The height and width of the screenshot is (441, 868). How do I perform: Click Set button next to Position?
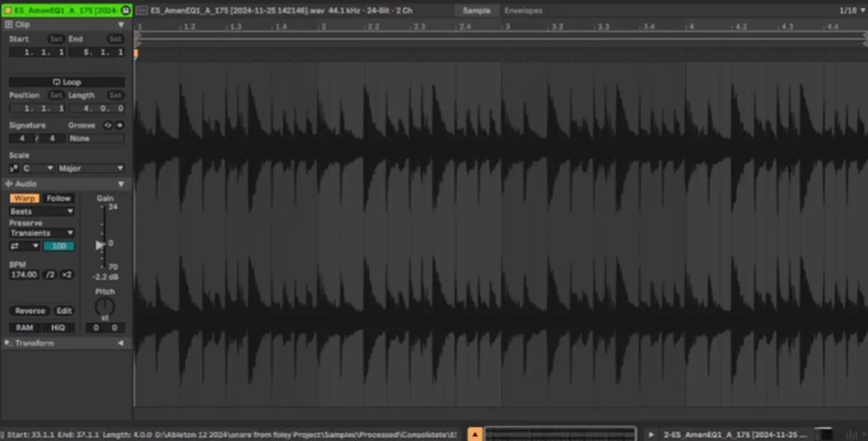click(56, 96)
